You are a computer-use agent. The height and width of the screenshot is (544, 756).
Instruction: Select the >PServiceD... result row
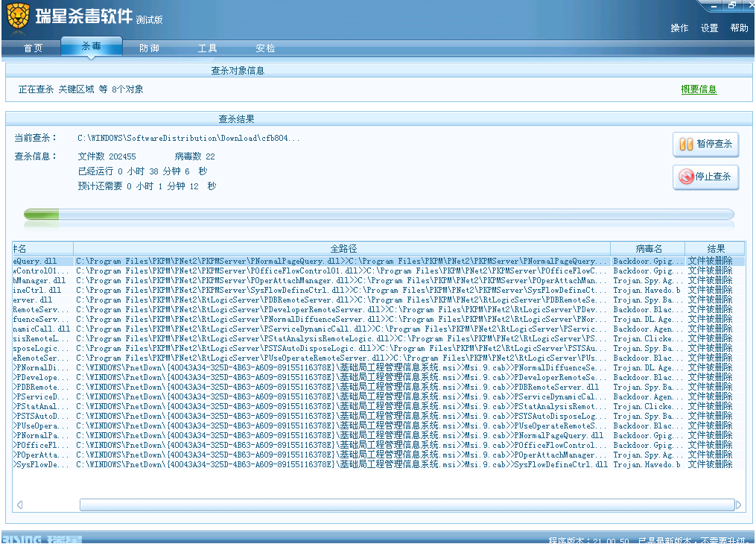pyautogui.click(x=379, y=396)
